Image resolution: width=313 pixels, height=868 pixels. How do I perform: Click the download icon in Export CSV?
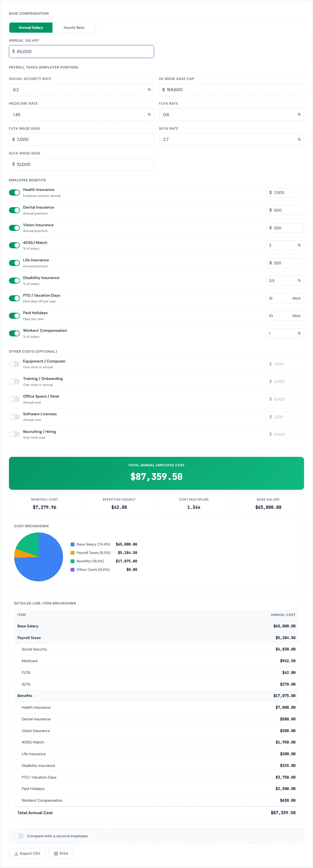coord(16,854)
